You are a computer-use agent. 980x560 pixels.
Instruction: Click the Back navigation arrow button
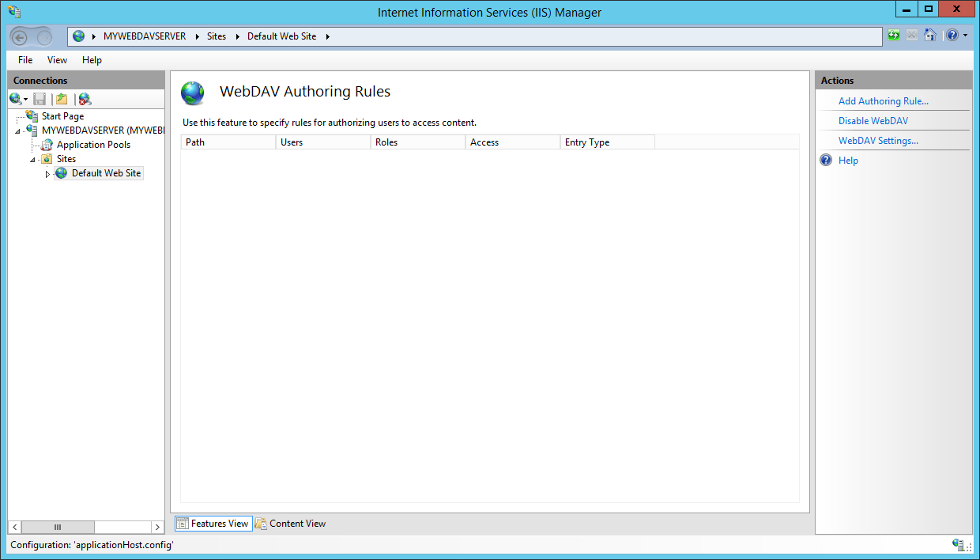20,36
